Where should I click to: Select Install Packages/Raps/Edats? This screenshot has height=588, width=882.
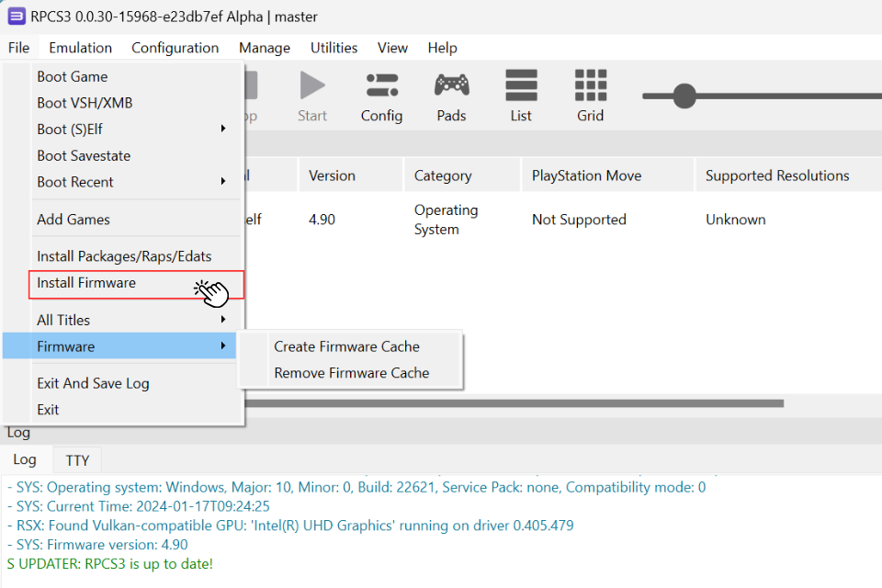point(137,256)
